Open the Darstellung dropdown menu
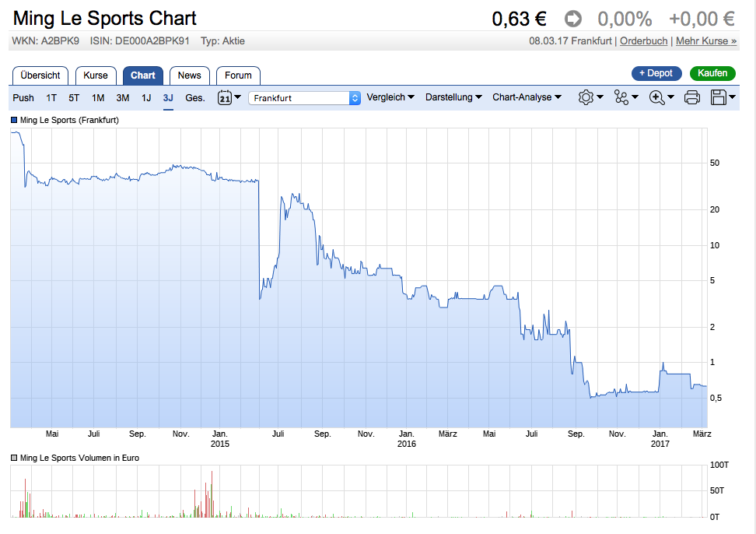Screen dimensions: 756x534 coord(453,97)
